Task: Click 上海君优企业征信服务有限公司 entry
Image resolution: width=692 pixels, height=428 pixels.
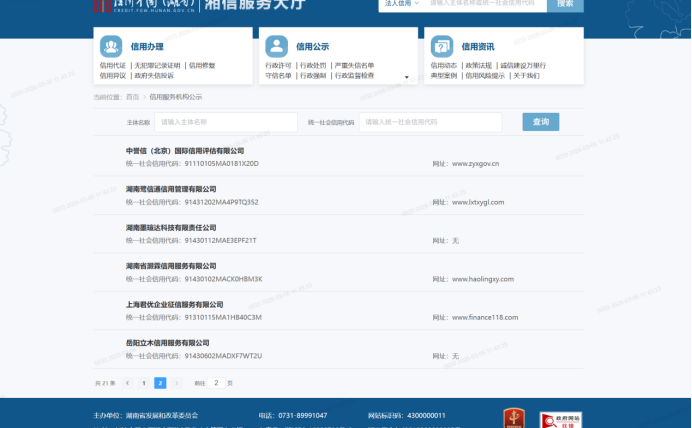Action: pos(174,304)
